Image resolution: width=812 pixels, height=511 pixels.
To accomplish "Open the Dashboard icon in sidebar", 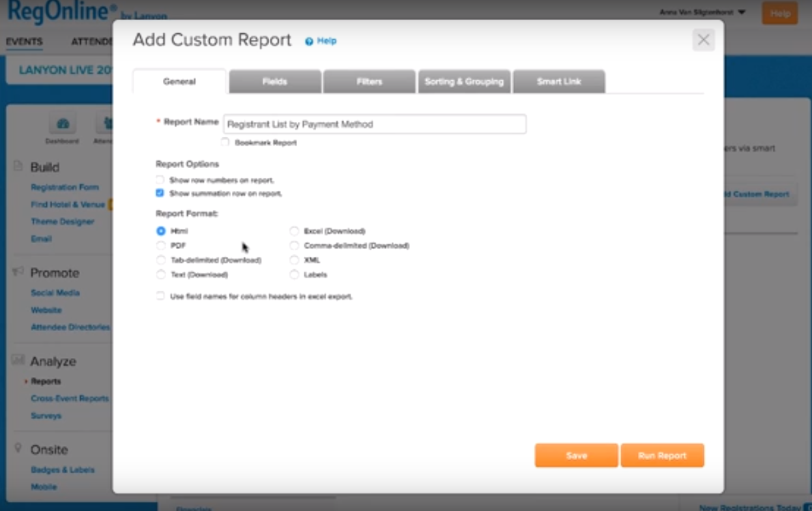I will [63, 124].
